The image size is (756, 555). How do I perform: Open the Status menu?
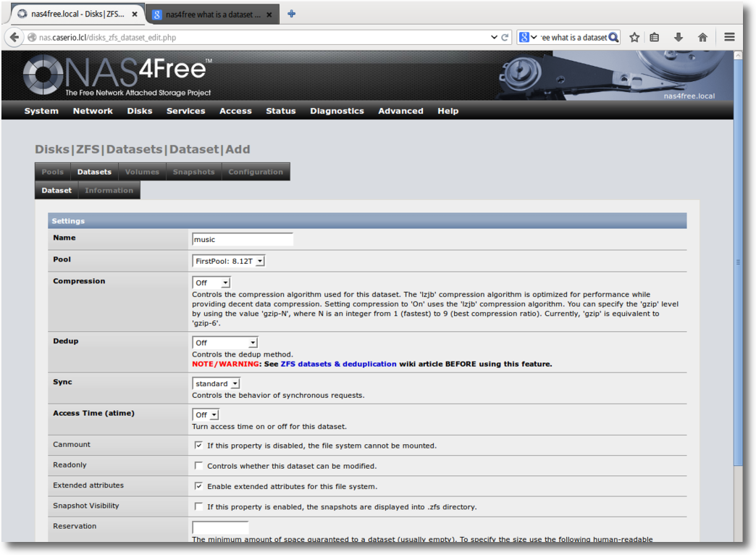pyautogui.click(x=281, y=111)
